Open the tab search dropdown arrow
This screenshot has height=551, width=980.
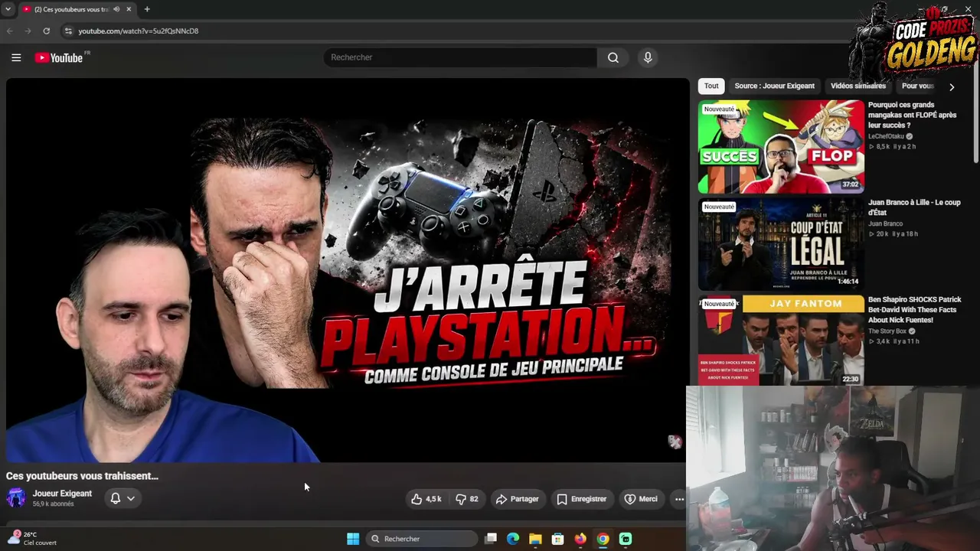8,9
